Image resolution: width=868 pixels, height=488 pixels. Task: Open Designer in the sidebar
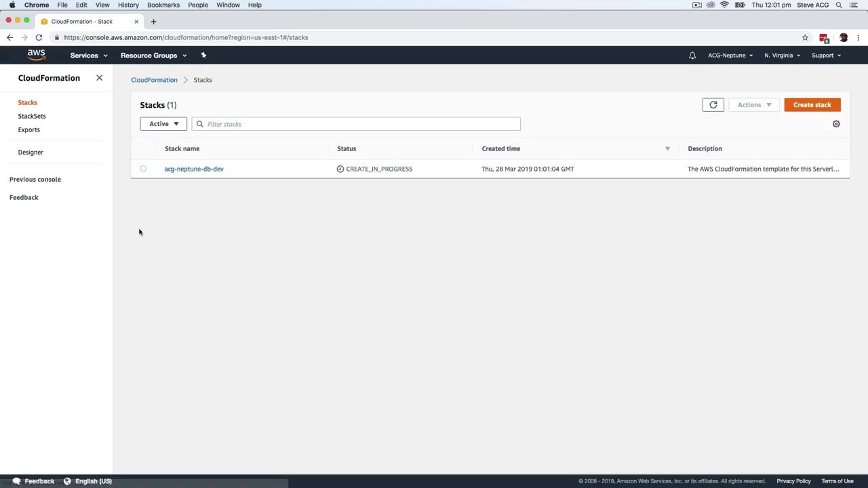click(31, 152)
